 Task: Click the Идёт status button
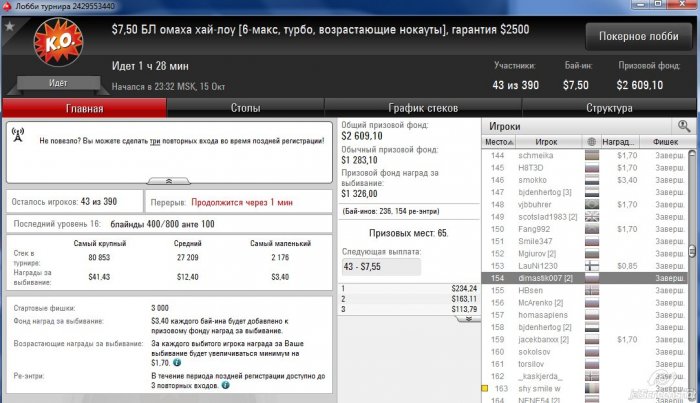click(x=58, y=83)
